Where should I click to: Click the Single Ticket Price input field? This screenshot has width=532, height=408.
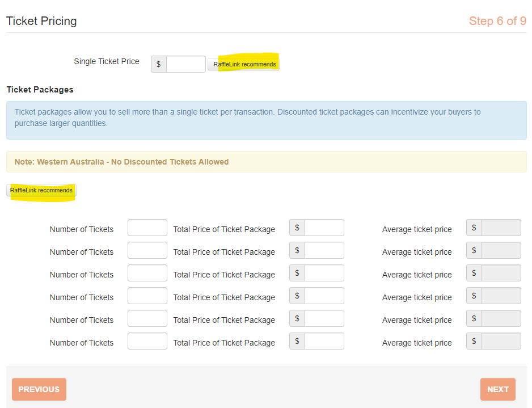point(185,64)
